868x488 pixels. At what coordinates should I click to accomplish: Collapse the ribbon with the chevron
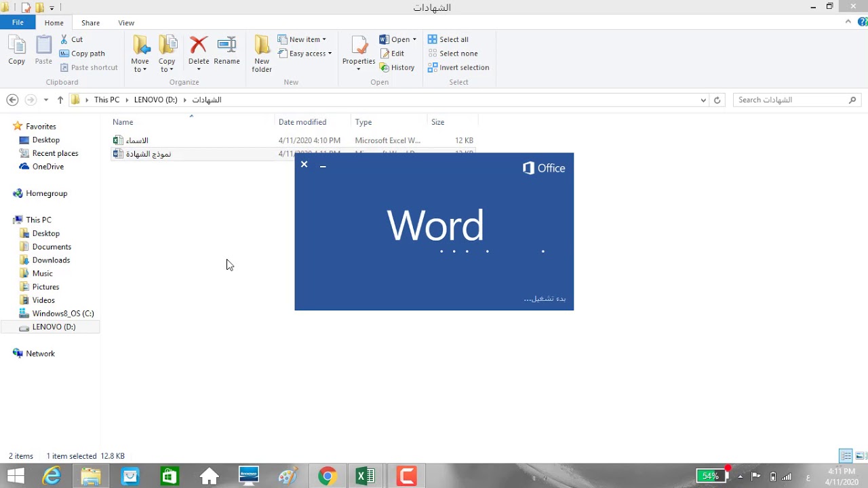click(848, 22)
